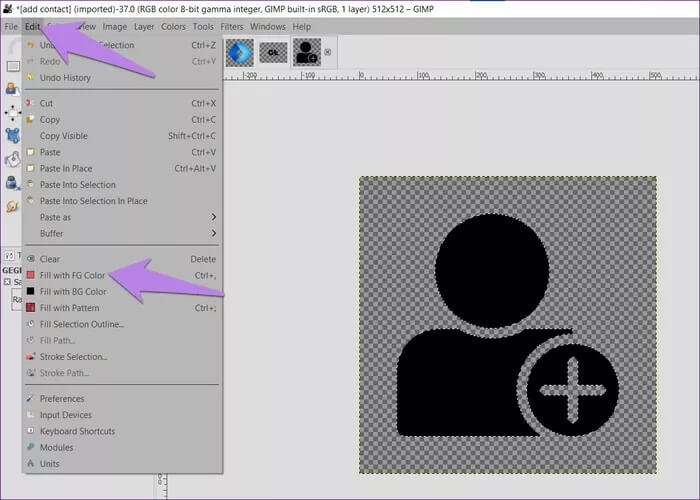Click Fill with BG Color black swatch
700x500 pixels.
30,291
